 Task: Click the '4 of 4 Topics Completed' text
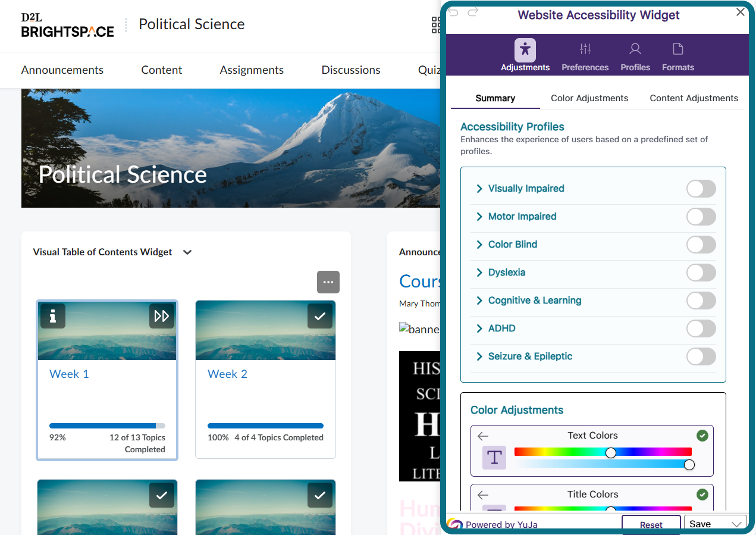(279, 437)
